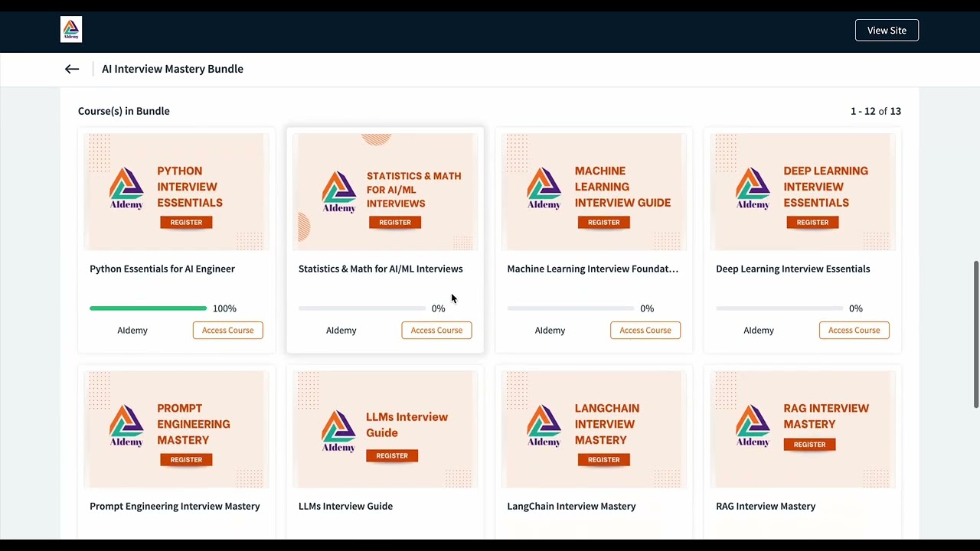Open the View Site button
This screenshot has width=980, height=551.
(x=887, y=31)
